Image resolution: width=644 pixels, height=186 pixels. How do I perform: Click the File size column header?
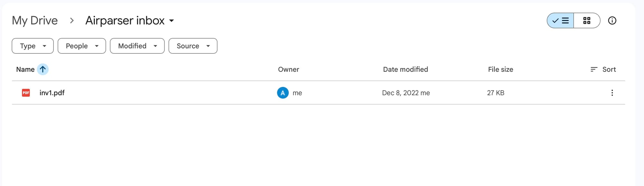coord(500,70)
